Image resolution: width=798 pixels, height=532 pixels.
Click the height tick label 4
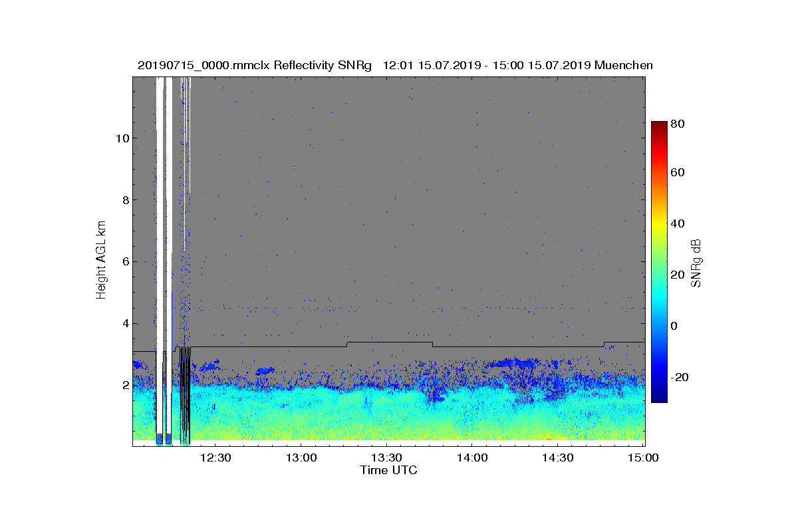coord(124,324)
